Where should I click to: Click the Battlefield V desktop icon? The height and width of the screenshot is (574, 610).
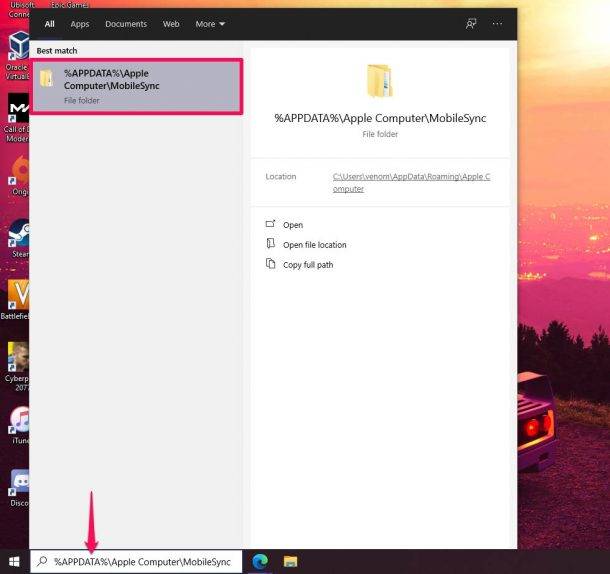pyautogui.click(x=18, y=296)
